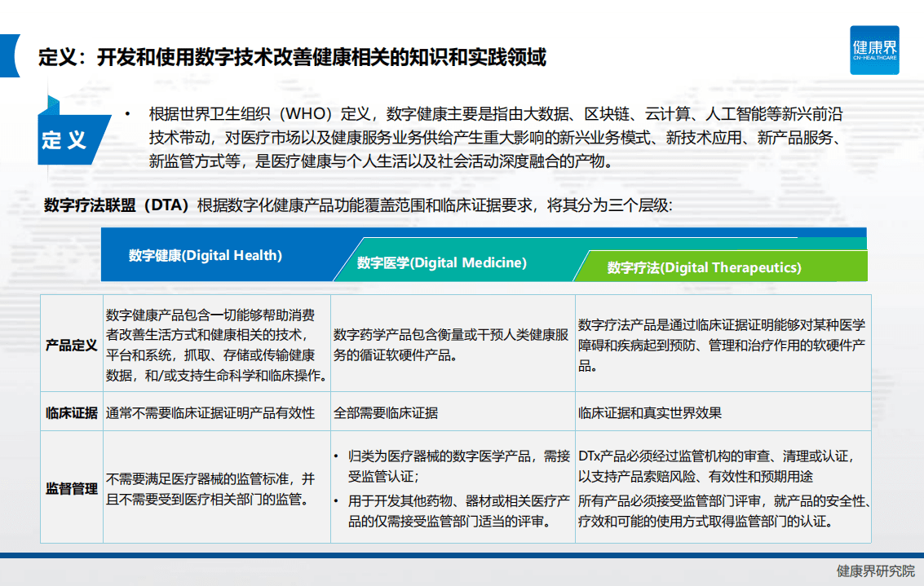Select the slide title about 数字技术改善健康
Screen dimensions: 924x586
[x=294, y=57]
